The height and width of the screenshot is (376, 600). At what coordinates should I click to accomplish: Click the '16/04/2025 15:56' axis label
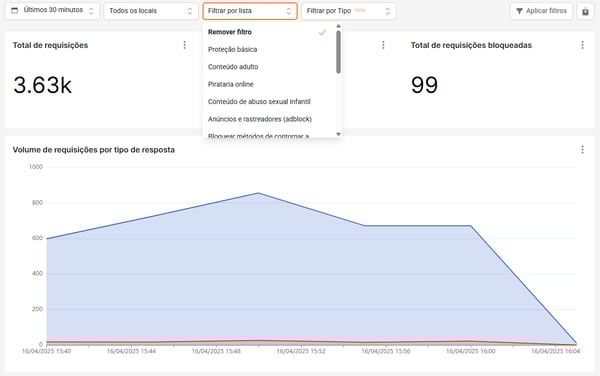coord(386,351)
